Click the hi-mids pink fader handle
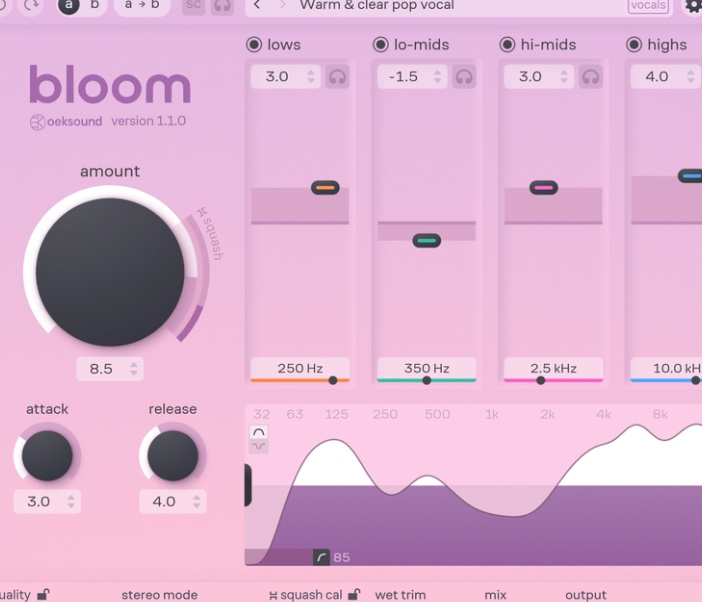The width and height of the screenshot is (702, 602). pos(544,188)
